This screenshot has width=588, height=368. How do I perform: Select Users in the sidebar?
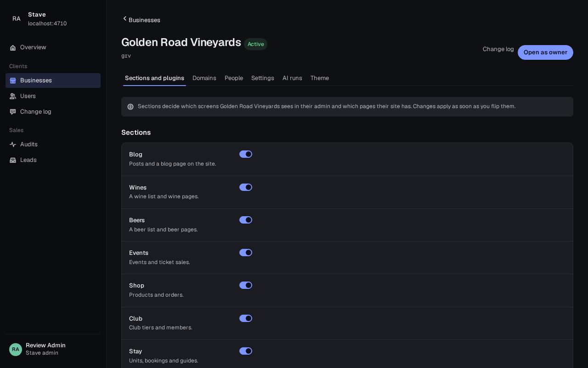pos(53,96)
